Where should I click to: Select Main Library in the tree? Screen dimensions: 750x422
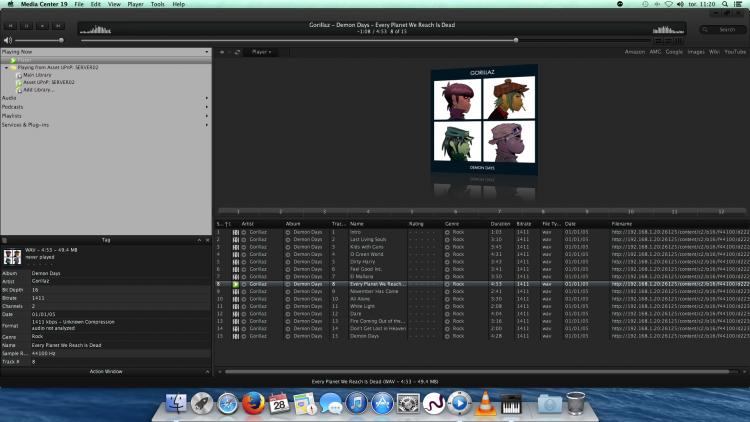pyautogui.click(x=37, y=75)
